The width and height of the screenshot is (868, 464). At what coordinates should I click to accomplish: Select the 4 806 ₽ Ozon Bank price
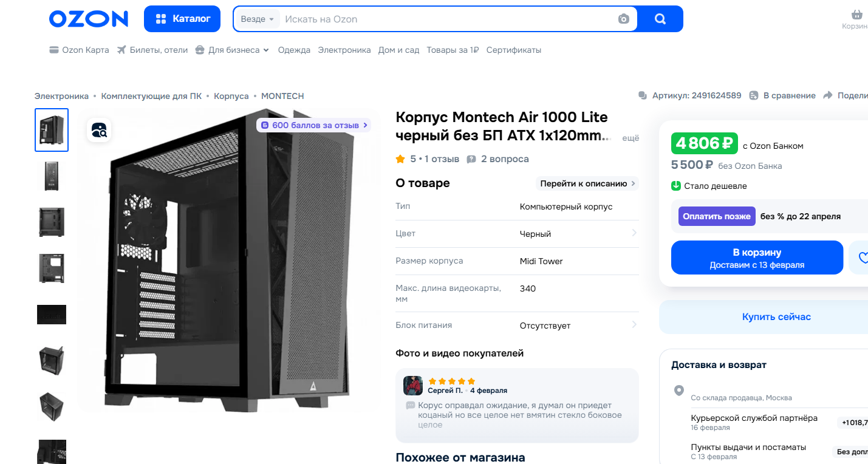705,143
